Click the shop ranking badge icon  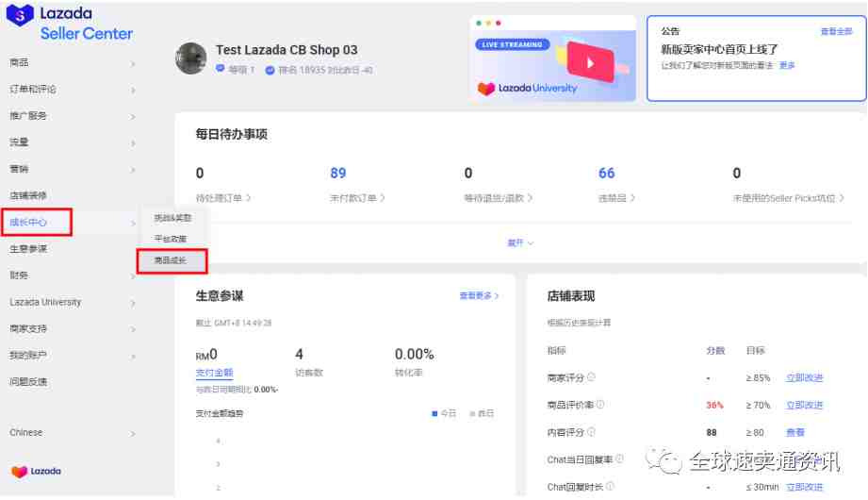coord(270,70)
